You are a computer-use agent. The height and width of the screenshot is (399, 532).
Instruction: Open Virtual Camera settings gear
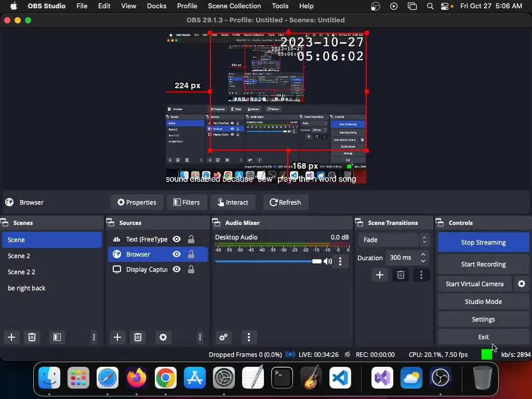[x=522, y=284]
